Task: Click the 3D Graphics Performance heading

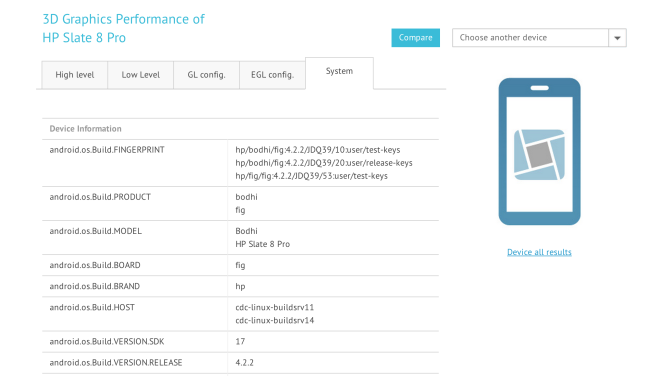Action: pyautogui.click(x=123, y=28)
